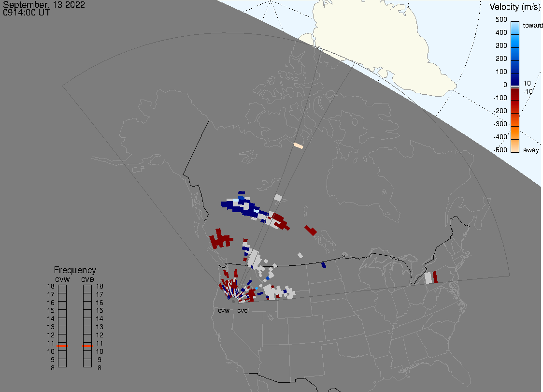The width and height of the screenshot is (543, 392).
Task: Click the light blue 'toward' swatch at 500
Action: pyautogui.click(x=515, y=28)
